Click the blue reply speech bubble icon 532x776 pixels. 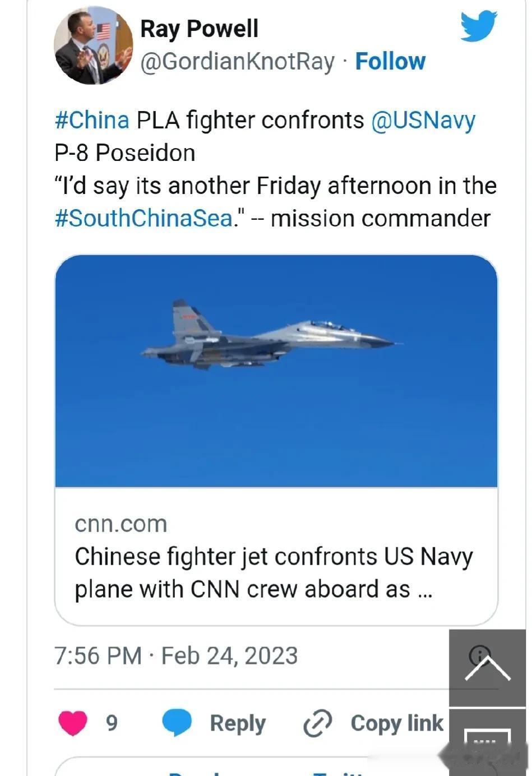(x=177, y=722)
